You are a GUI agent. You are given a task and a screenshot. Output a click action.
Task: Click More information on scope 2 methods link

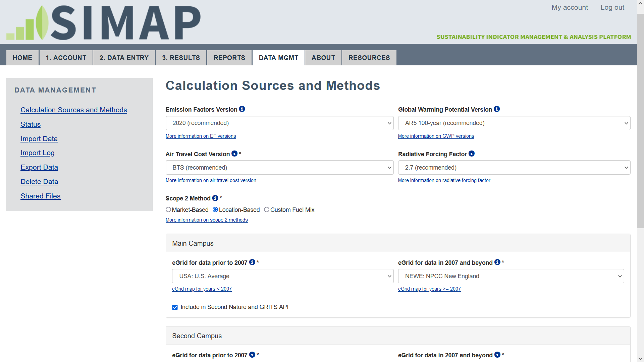[x=207, y=220]
